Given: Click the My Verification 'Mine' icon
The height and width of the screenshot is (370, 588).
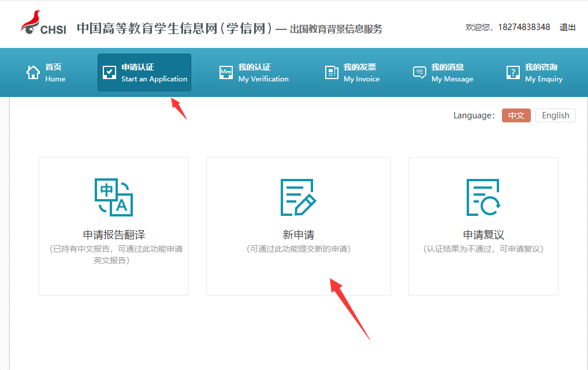Looking at the screenshot, I should (226, 73).
